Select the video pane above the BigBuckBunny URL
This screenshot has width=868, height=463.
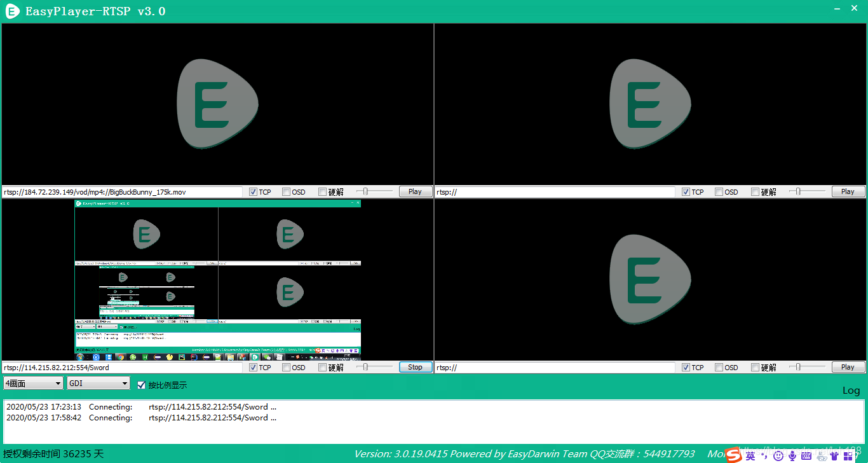tap(217, 104)
